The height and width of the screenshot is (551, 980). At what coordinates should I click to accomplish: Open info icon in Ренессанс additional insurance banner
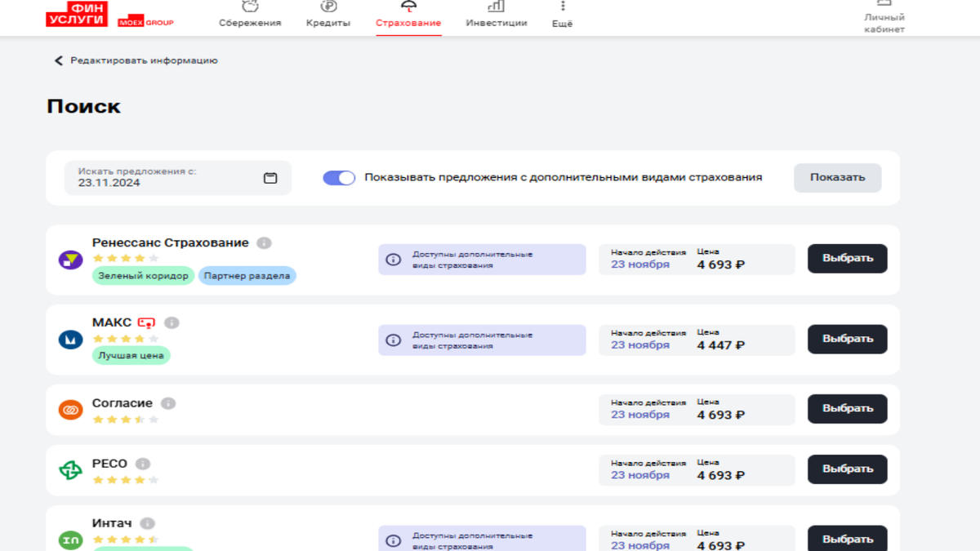click(394, 260)
